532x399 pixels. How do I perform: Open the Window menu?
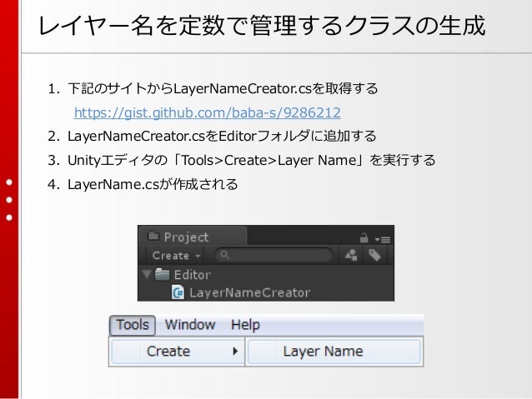click(x=190, y=325)
